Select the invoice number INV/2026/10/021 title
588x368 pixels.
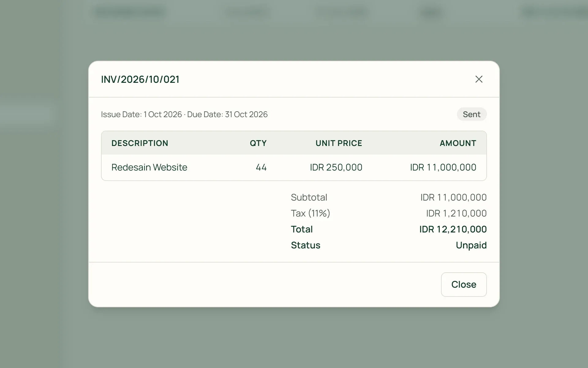pyautogui.click(x=140, y=79)
